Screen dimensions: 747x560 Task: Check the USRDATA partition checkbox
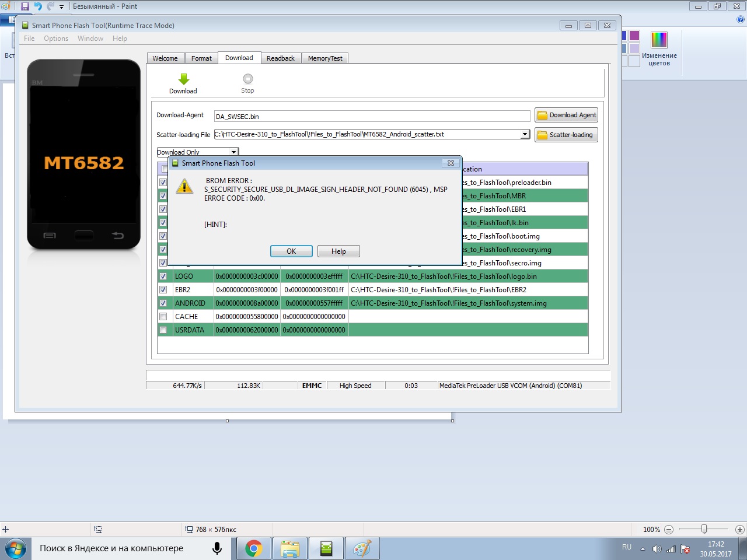click(x=163, y=330)
